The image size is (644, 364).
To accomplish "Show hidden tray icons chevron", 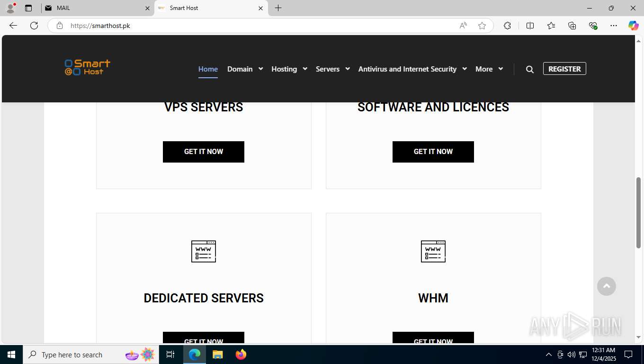I will tap(549, 355).
